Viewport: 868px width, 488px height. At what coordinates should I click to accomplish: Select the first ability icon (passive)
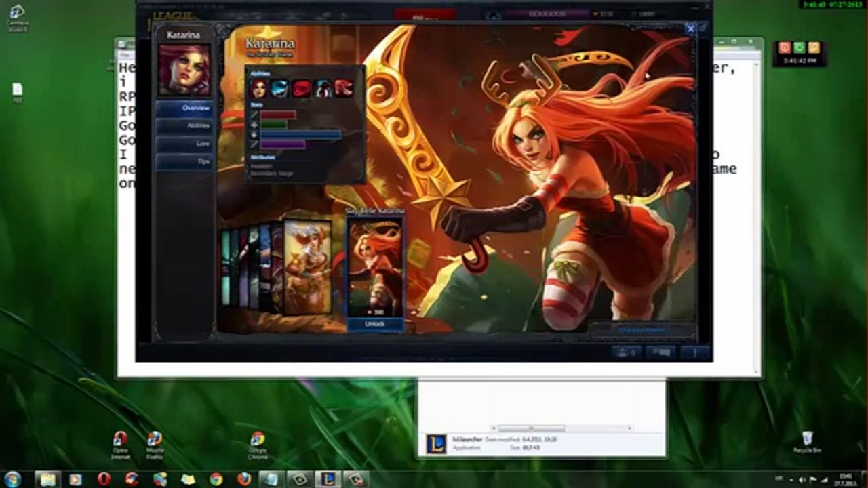[x=259, y=89]
